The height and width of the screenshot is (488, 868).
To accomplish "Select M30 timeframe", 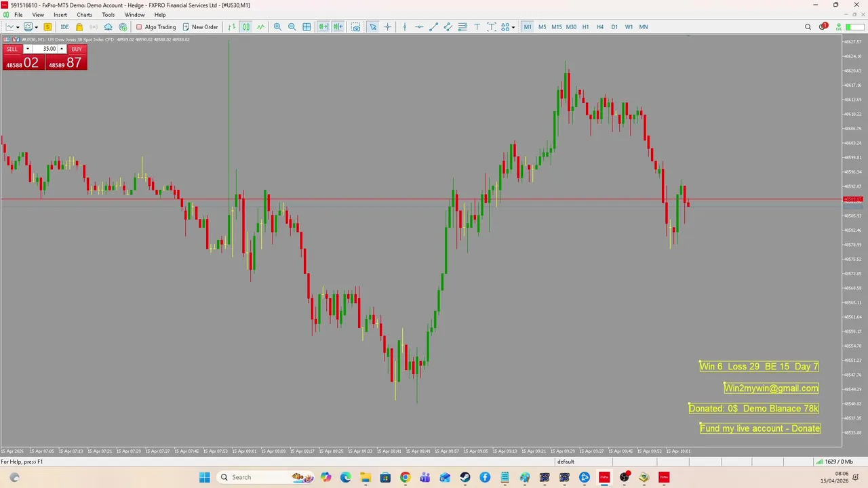I will click(571, 27).
